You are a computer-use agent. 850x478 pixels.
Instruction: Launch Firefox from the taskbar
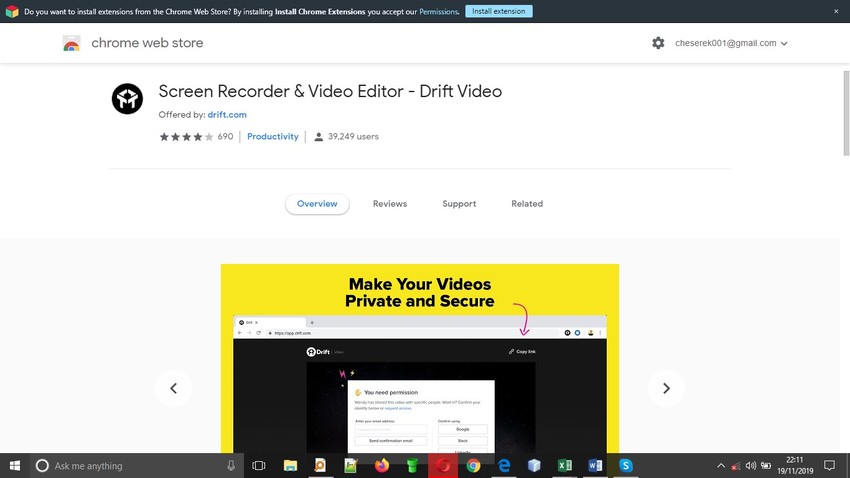point(382,466)
